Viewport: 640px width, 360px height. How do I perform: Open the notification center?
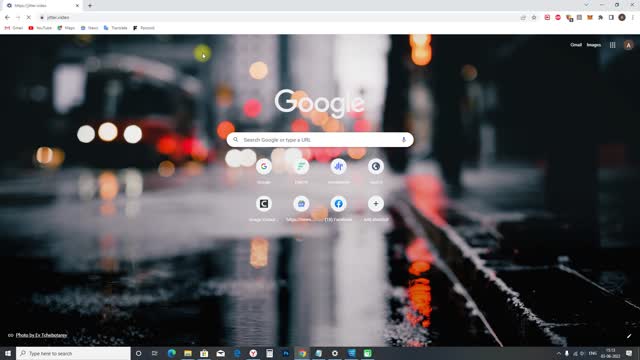tap(629, 353)
